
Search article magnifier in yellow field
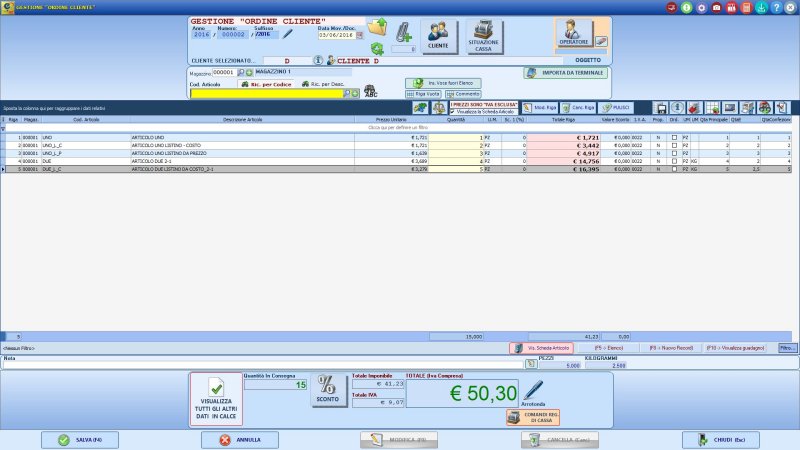pyautogui.click(x=347, y=93)
